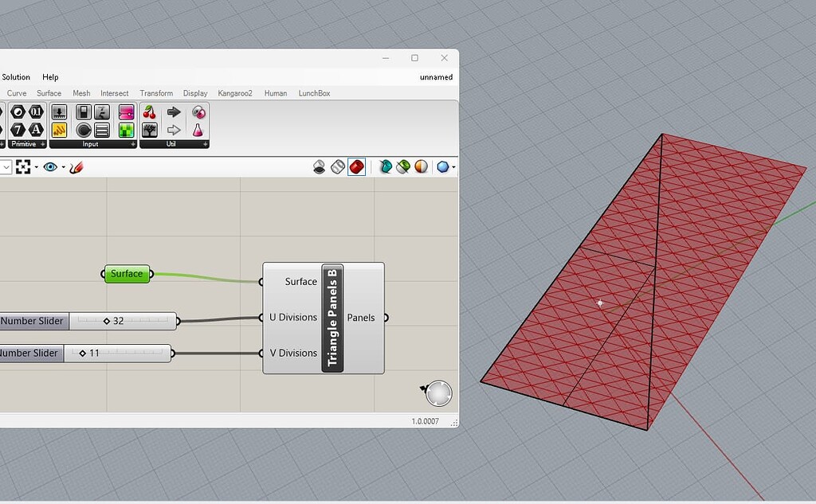Open the Colour Swatch input icon
Viewport: 816px width, 504px height.
tap(125, 114)
